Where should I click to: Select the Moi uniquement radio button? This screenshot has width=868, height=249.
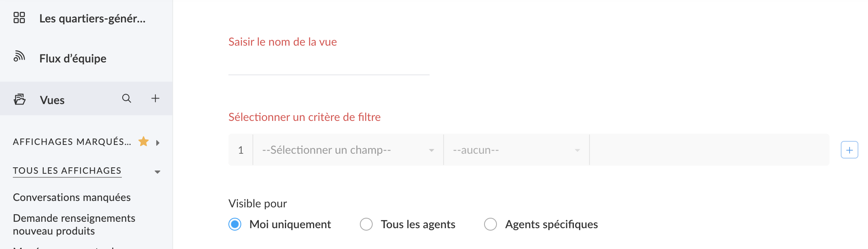[235, 224]
